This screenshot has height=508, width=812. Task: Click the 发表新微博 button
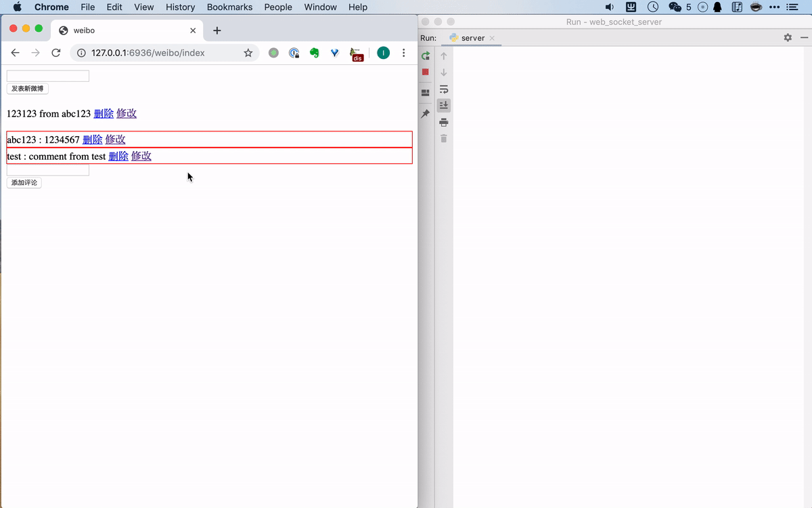pyautogui.click(x=27, y=89)
